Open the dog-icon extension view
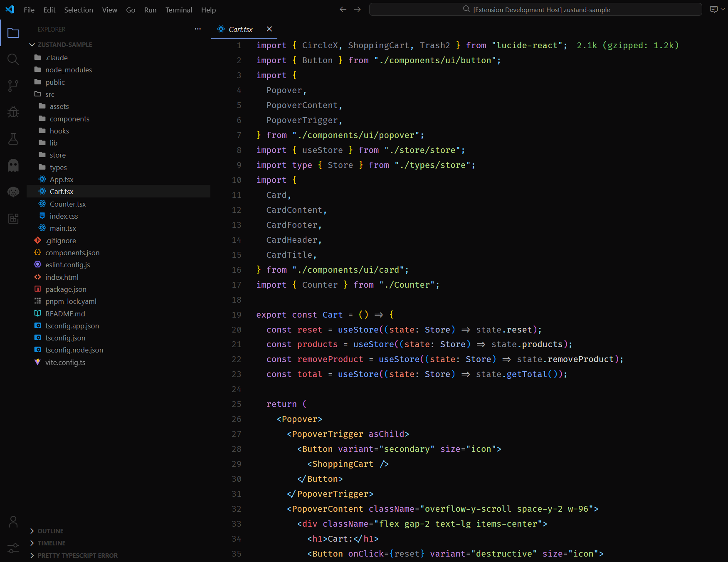The width and height of the screenshot is (728, 562). coord(13,192)
